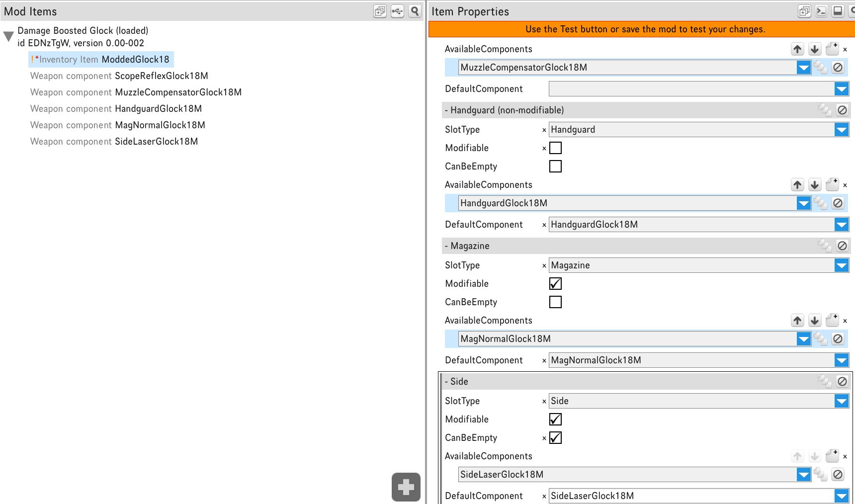855x504 pixels.
Task: Move down arrow in Magazine AvailableComponents
Action: click(815, 320)
